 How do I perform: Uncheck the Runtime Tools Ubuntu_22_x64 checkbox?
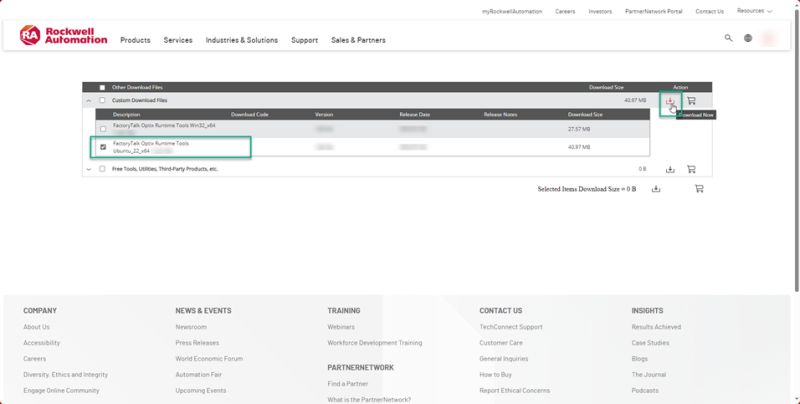click(103, 147)
